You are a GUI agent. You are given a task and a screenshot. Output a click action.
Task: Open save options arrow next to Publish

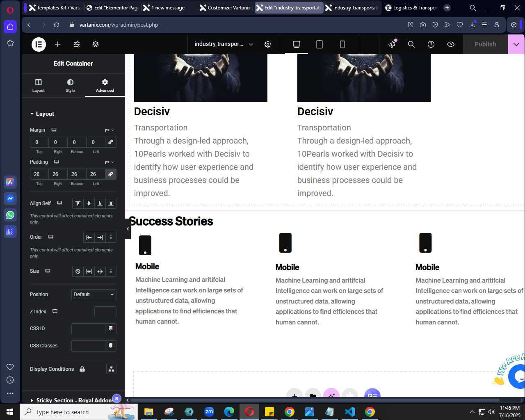coord(516,44)
